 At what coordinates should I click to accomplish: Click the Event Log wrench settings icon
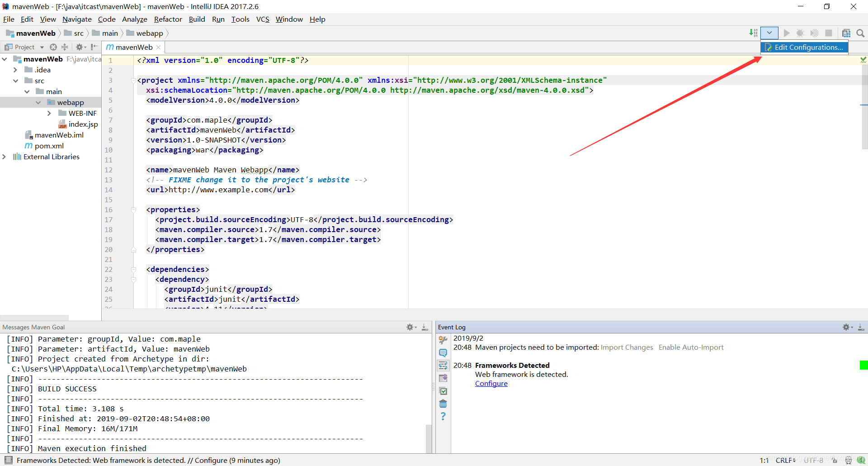[443, 340]
